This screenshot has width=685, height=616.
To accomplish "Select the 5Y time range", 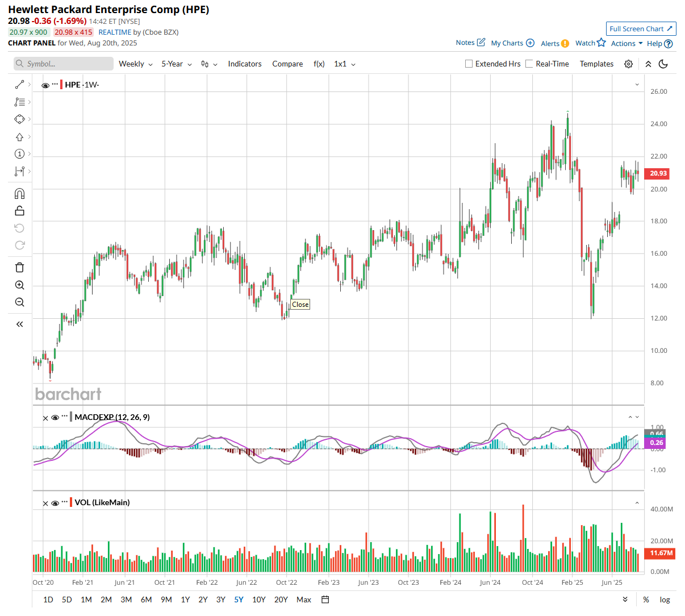I will (x=239, y=600).
